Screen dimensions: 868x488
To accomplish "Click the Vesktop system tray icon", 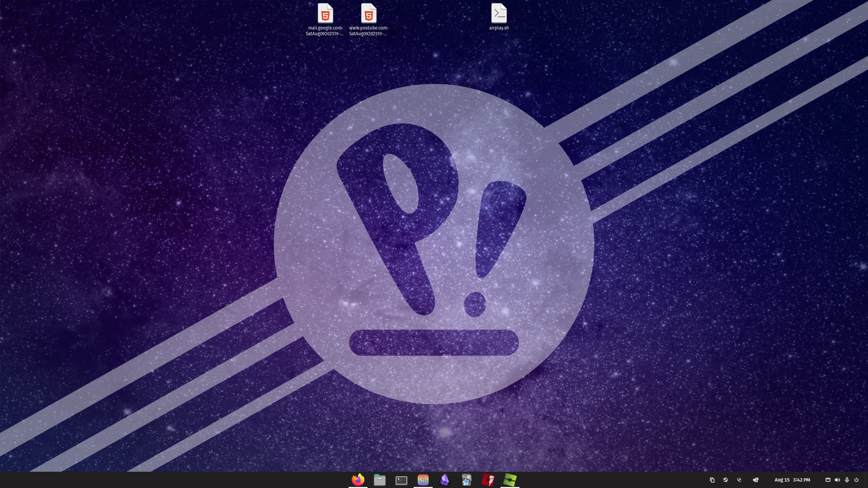I will 739,480.
